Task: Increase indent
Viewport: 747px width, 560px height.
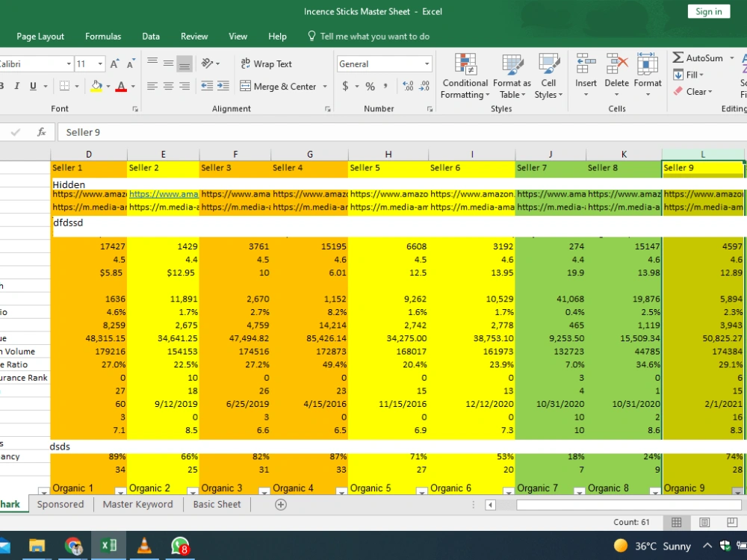Action: pyautogui.click(x=223, y=86)
